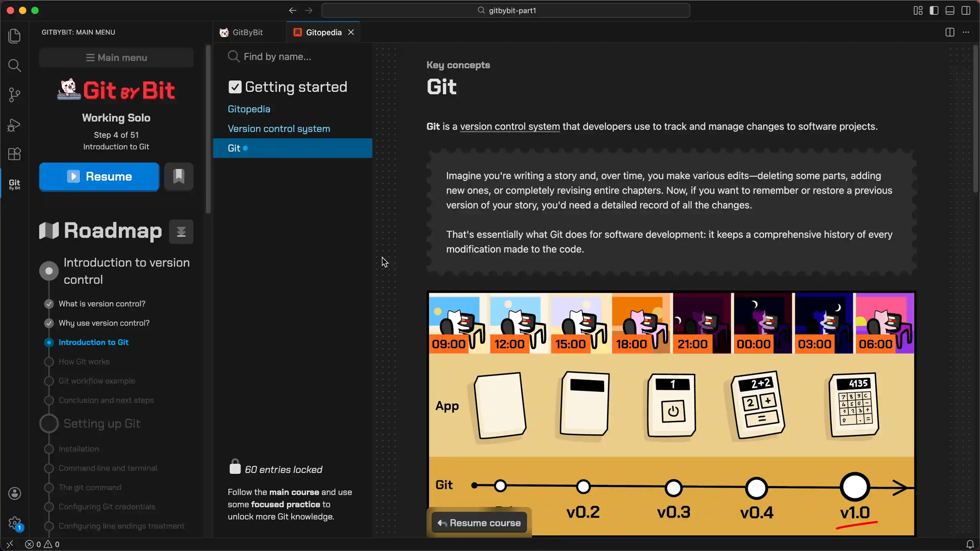
Task: Open the Explorer files icon
Action: (x=15, y=36)
